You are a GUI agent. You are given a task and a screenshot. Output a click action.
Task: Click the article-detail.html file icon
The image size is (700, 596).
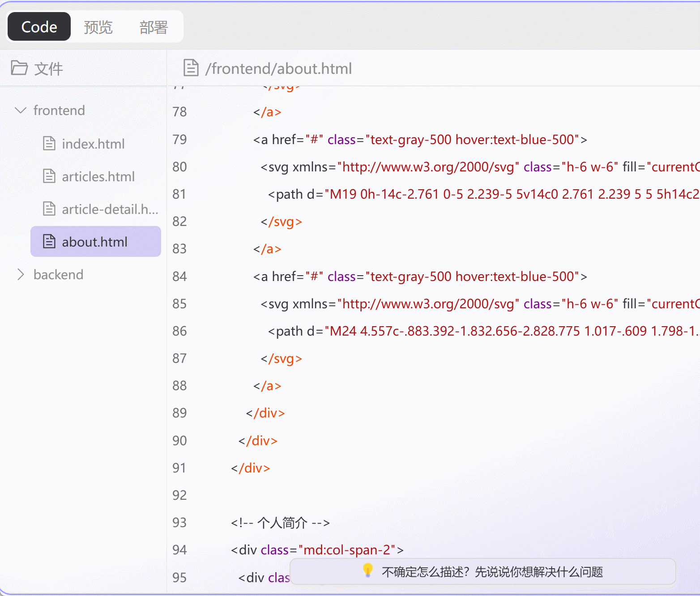[x=49, y=209]
